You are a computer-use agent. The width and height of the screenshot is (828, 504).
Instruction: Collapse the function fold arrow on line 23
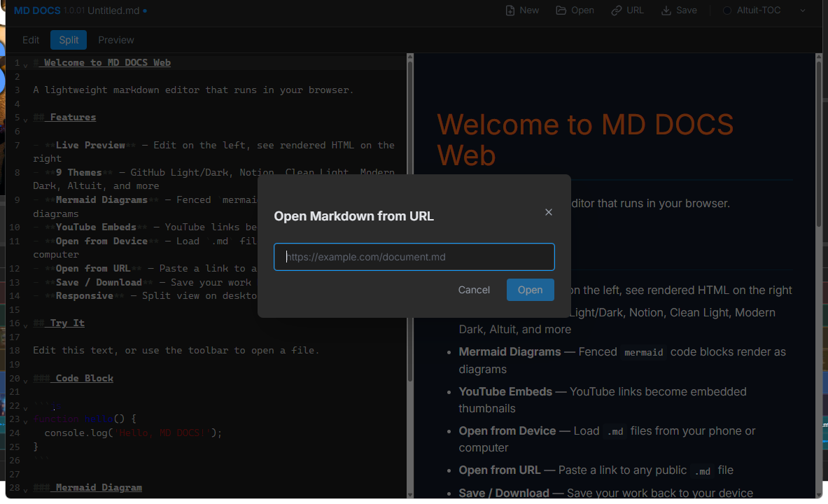25,421
